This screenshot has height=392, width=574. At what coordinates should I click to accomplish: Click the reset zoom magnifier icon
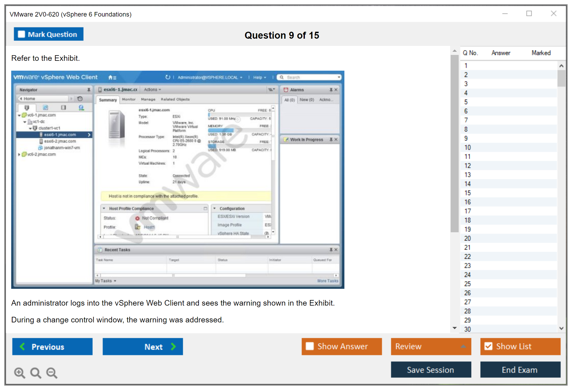pos(36,373)
